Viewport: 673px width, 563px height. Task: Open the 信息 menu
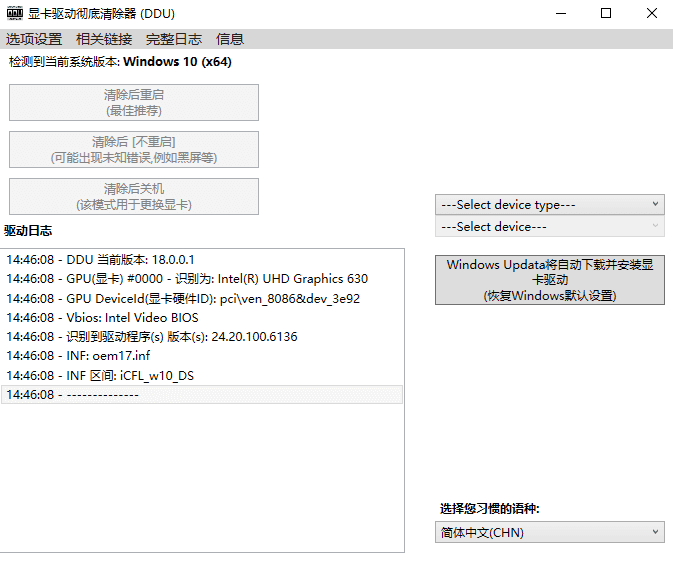point(230,39)
